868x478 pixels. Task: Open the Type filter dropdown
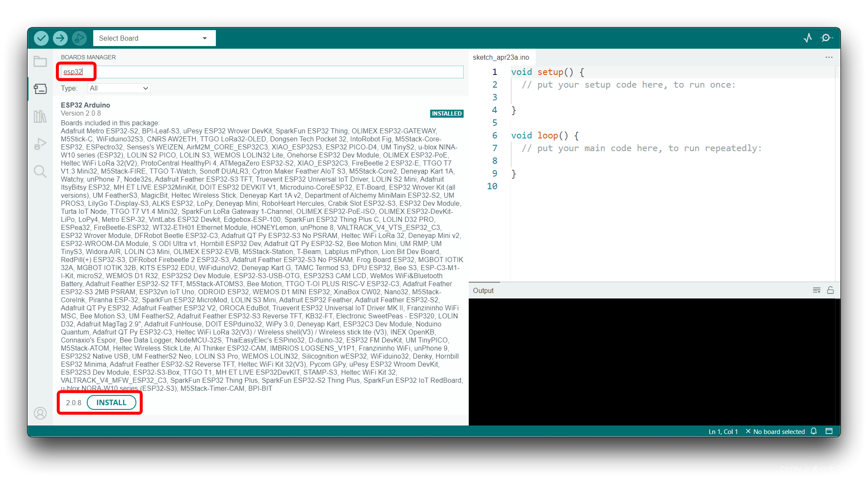[x=119, y=88]
